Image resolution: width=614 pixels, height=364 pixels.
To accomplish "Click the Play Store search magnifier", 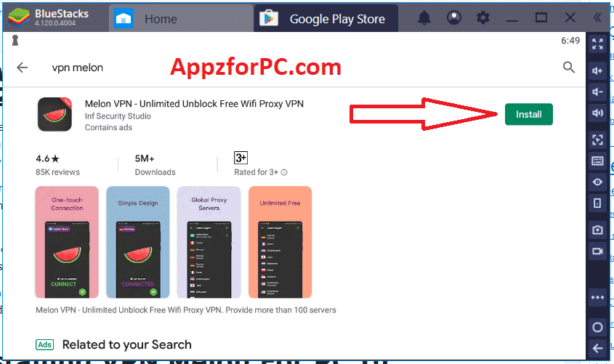I will click(x=569, y=68).
